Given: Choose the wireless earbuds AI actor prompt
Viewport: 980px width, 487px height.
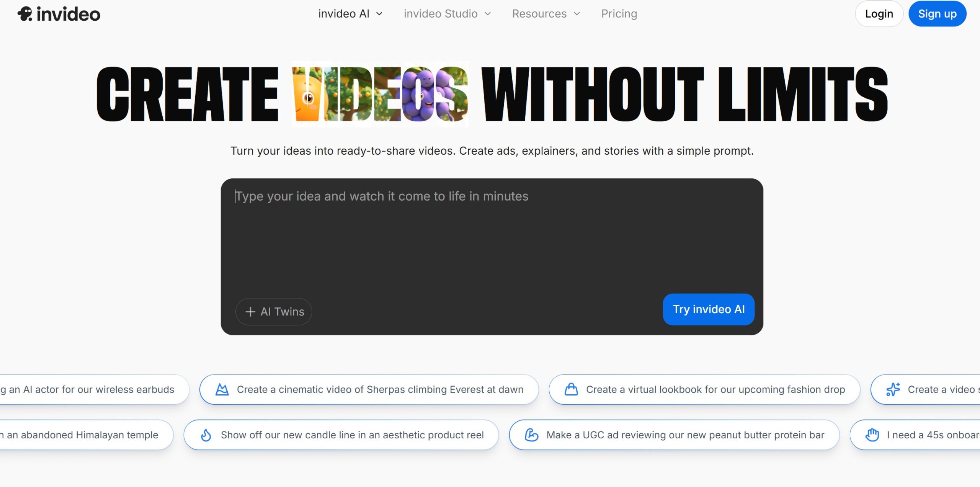Looking at the screenshot, I should pyautogui.click(x=91, y=389).
